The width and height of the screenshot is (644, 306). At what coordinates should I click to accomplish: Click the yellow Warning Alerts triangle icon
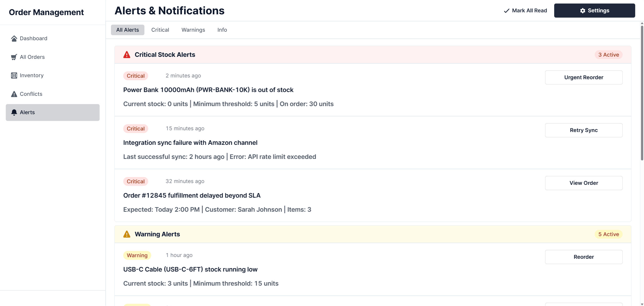point(127,234)
